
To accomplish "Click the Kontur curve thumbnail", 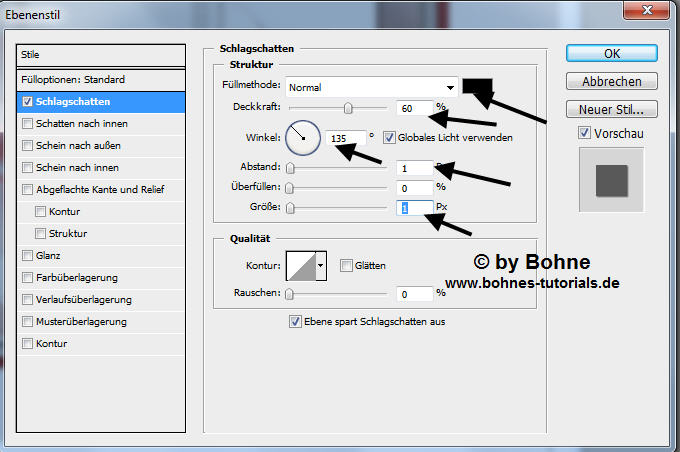I will 300,265.
